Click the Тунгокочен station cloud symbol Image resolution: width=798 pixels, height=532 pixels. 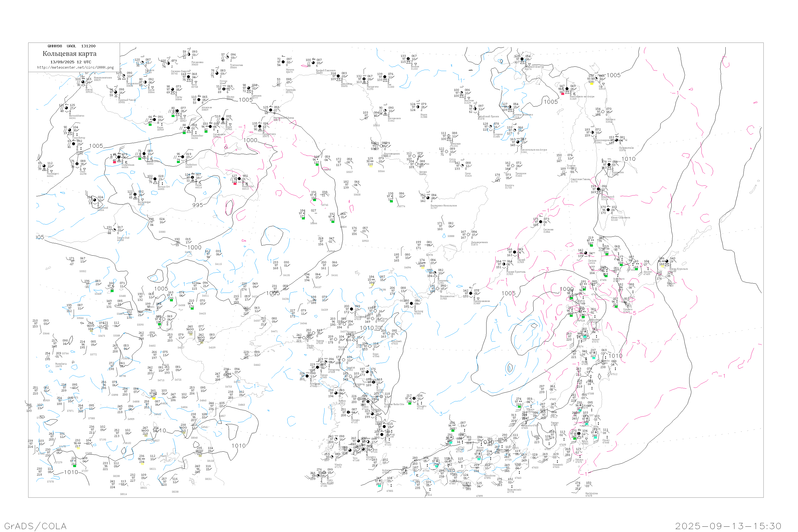click(x=228, y=57)
